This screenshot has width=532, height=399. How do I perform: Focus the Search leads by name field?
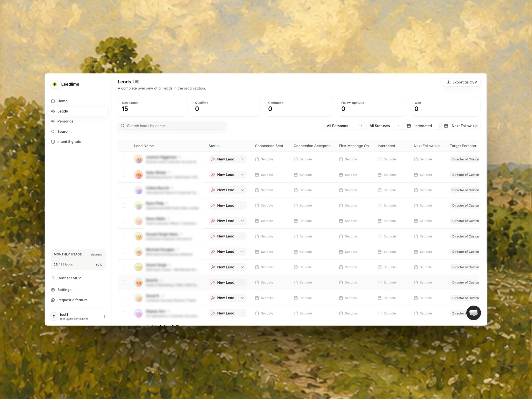coord(172,126)
